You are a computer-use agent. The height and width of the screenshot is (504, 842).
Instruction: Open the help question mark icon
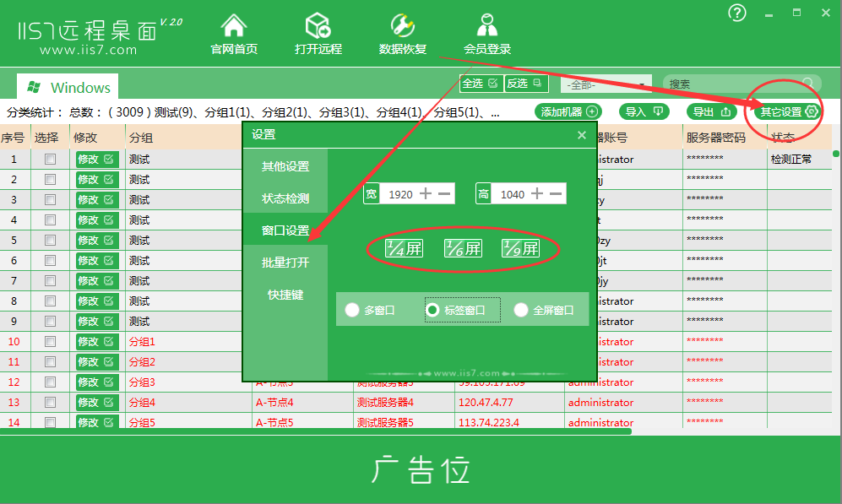(x=737, y=13)
